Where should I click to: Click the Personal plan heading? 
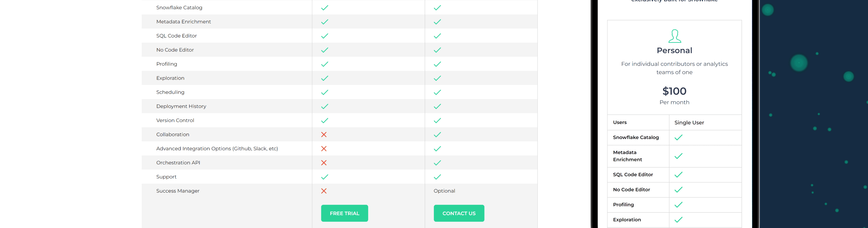tap(674, 51)
